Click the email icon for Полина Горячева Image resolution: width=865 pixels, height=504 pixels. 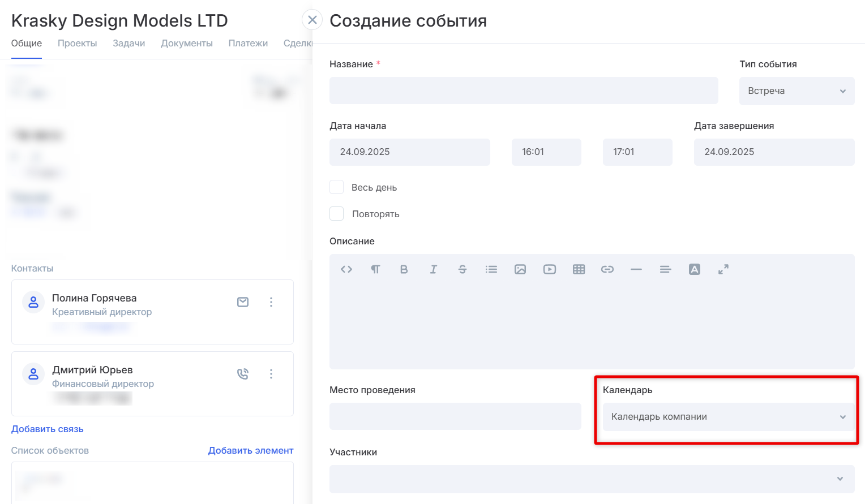[243, 302]
